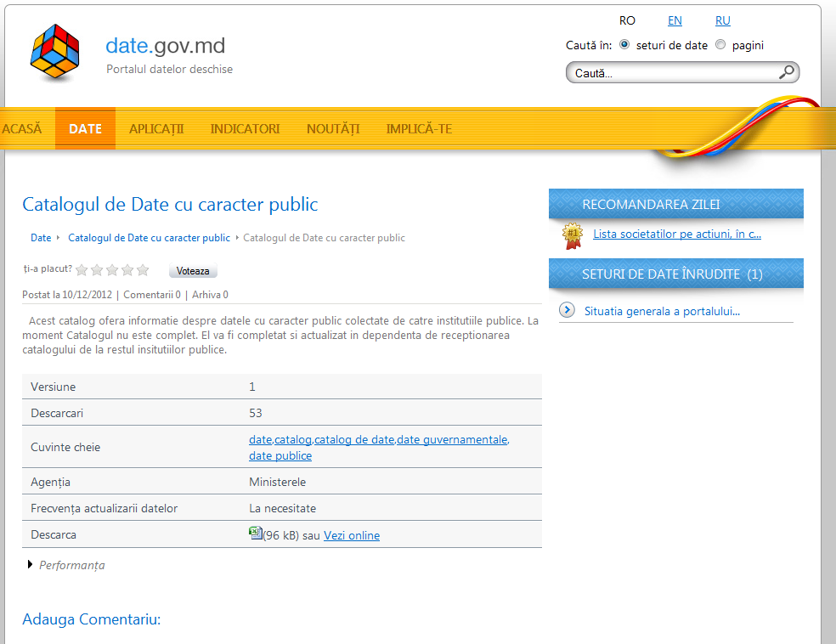836x644 pixels.
Task: Rate with the third star
Action: [x=112, y=270]
